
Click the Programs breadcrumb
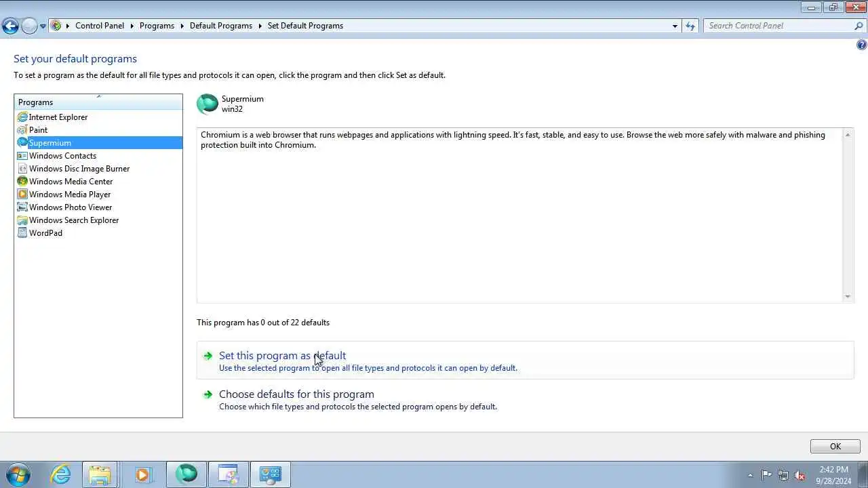pos(157,26)
